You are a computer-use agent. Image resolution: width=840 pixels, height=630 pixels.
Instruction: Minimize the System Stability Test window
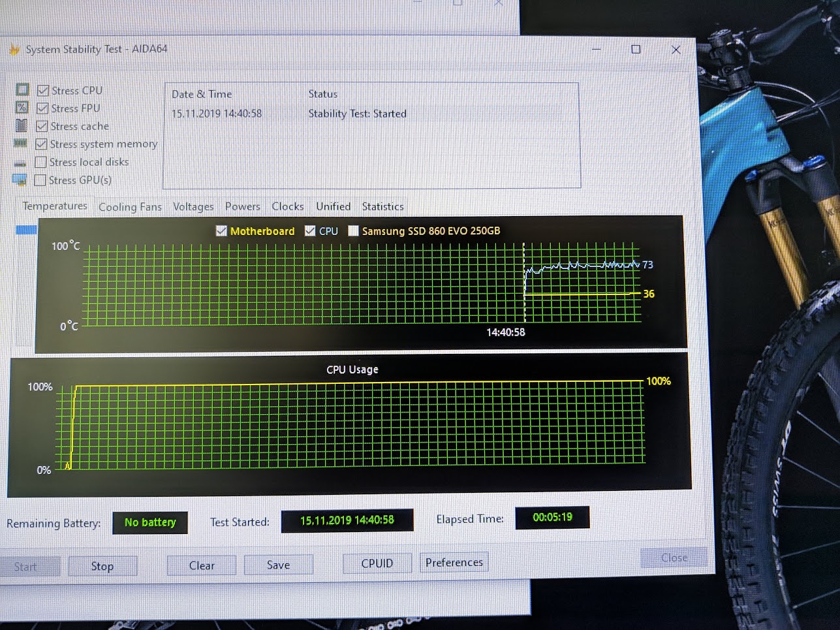[597, 49]
